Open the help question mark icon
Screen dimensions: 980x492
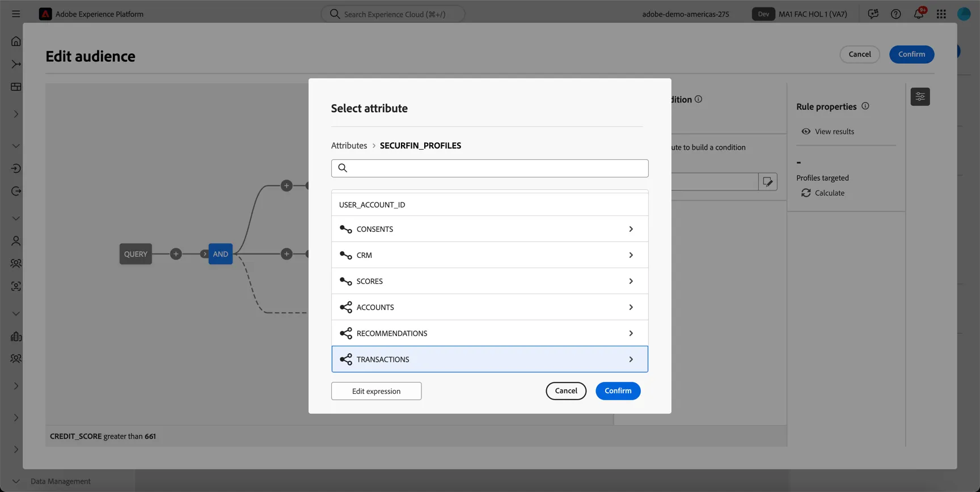coord(895,14)
